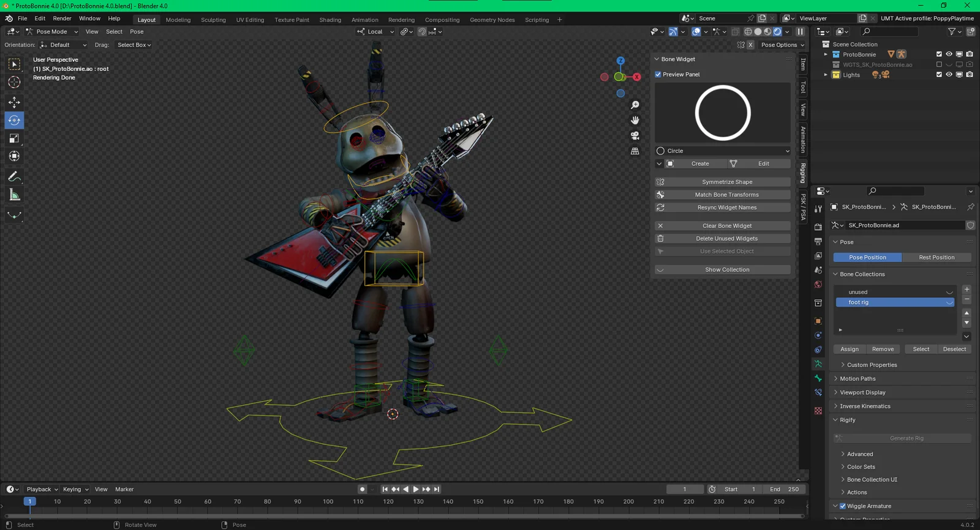Toggle Wiggle Armature checkbox

pos(843,506)
